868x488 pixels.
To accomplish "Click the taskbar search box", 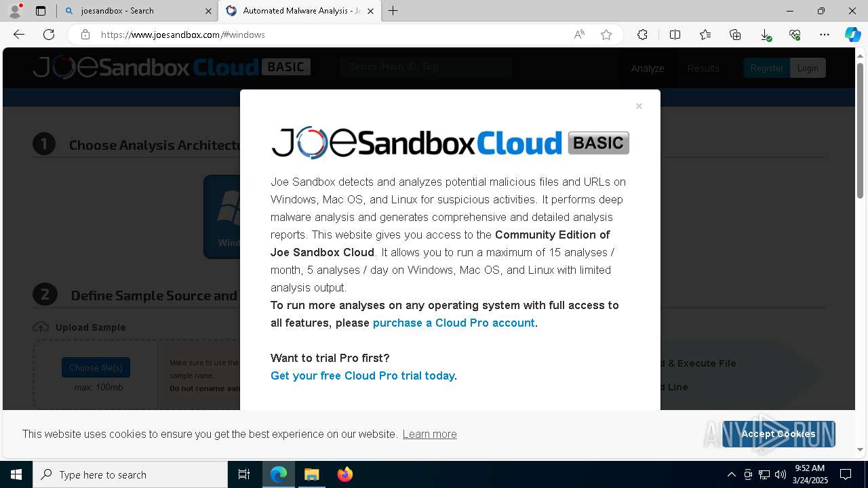I will pos(130,474).
